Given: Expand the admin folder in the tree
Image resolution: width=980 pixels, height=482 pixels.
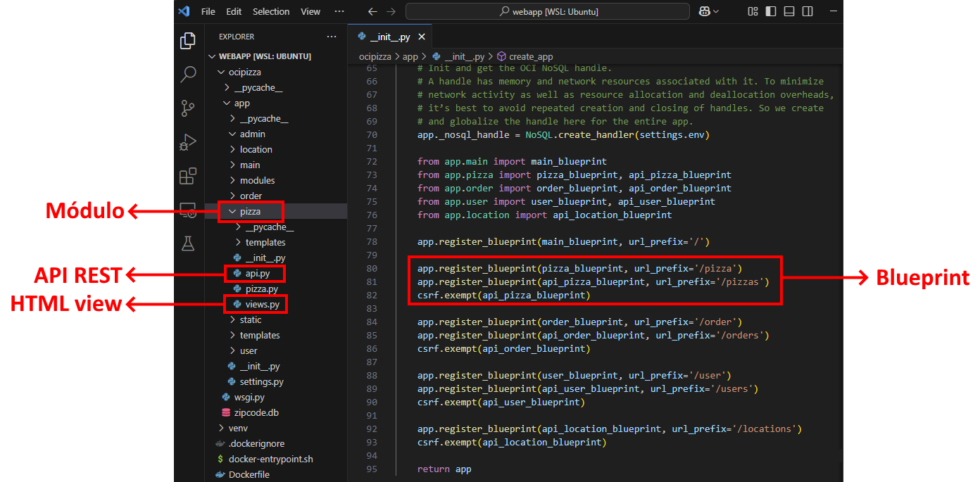Looking at the screenshot, I should (252, 134).
